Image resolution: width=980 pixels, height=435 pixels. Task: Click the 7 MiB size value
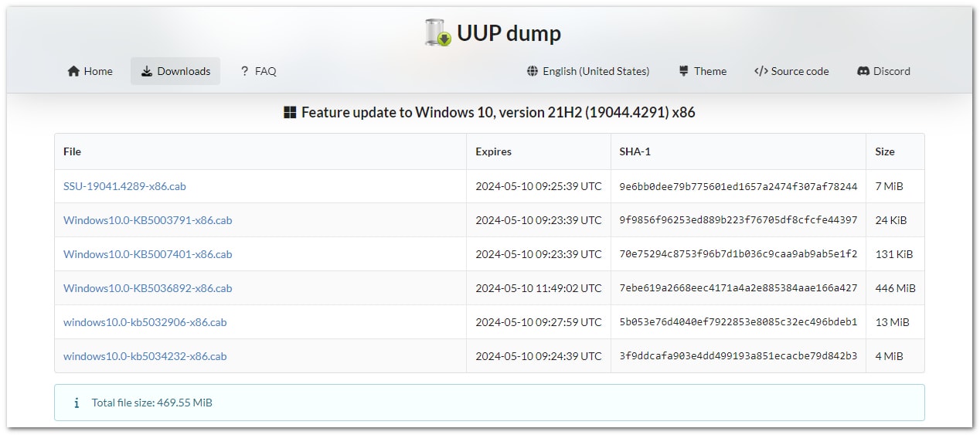pyautogui.click(x=889, y=186)
